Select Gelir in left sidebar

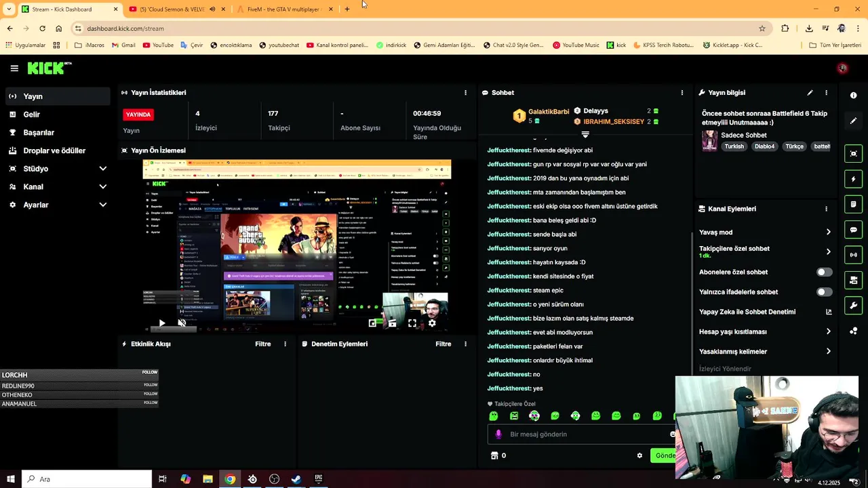click(57, 115)
